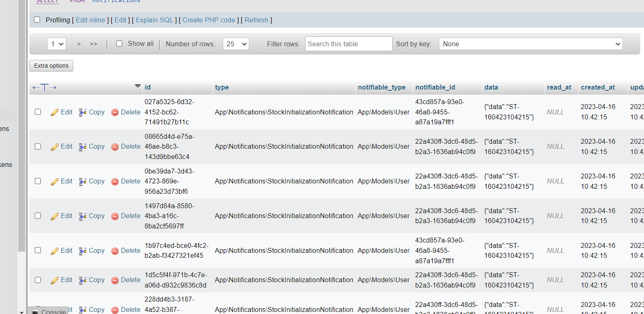644x314 pixels.
Task: Copy the row with id 1b97c4ed-bce0
Action: coord(91,250)
